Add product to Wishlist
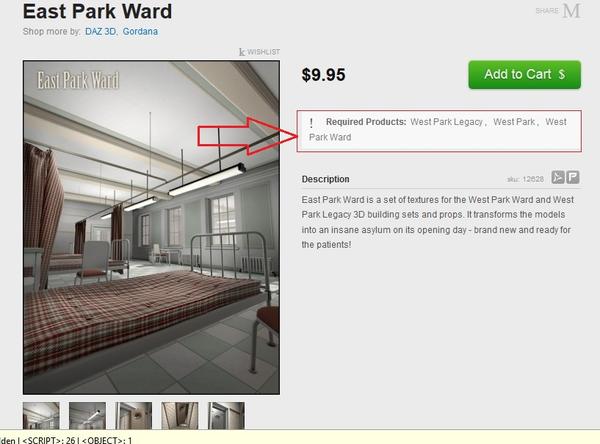 pos(259,52)
